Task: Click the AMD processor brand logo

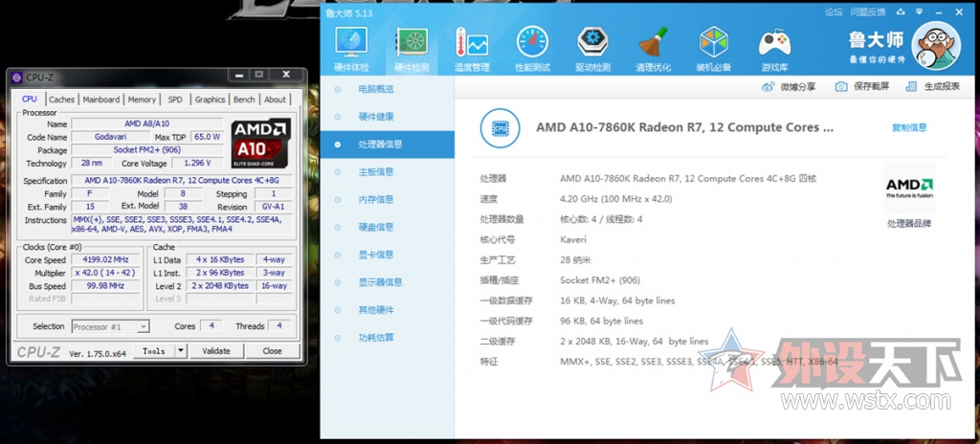Action: click(x=909, y=189)
